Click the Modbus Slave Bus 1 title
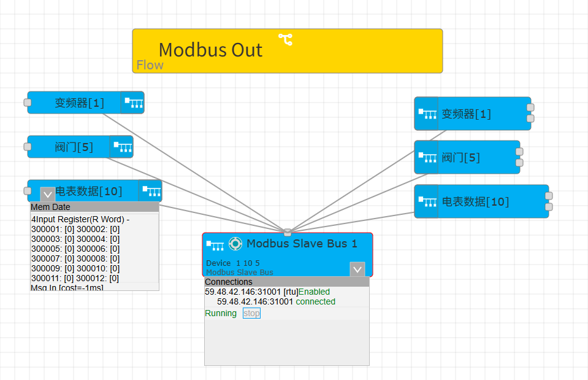The height and width of the screenshot is (380, 588). tap(302, 244)
